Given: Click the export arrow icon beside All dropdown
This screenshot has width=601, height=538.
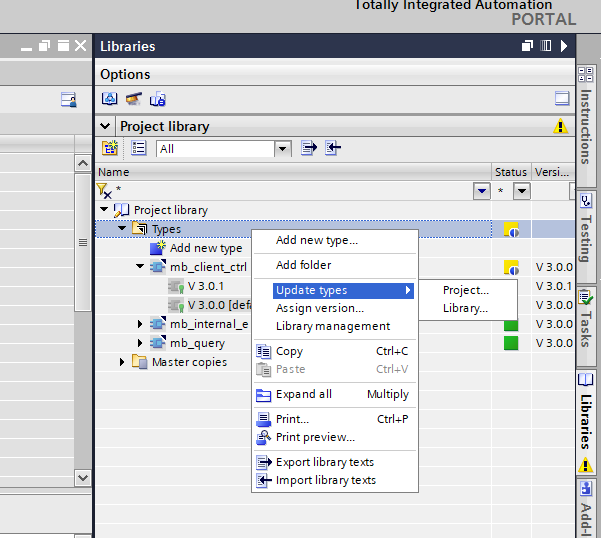Looking at the screenshot, I should (x=309, y=148).
